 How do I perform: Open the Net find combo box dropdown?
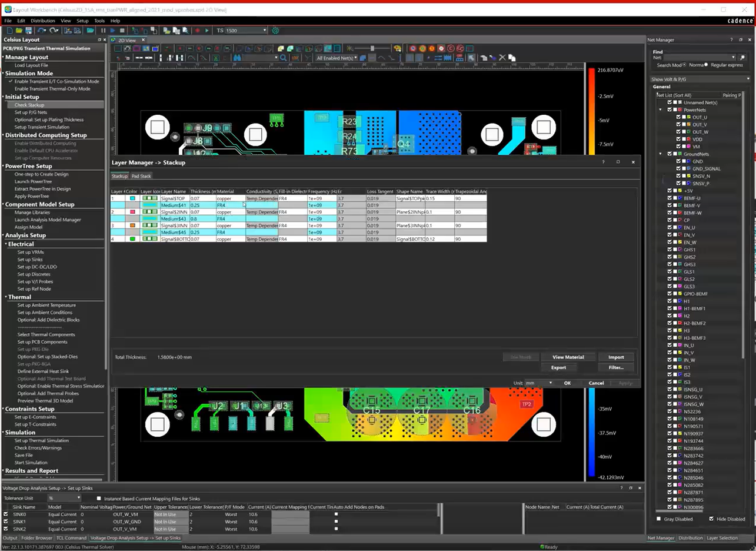coord(734,57)
